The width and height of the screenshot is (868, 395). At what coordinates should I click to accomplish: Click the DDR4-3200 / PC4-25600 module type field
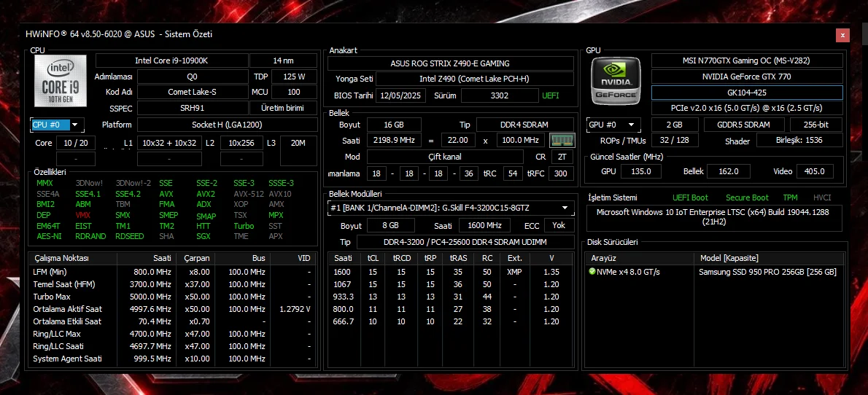pos(465,242)
